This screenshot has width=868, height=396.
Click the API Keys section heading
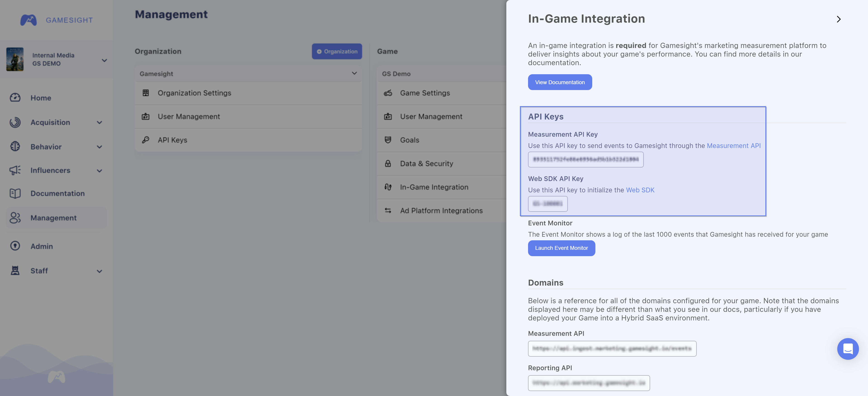[545, 116]
